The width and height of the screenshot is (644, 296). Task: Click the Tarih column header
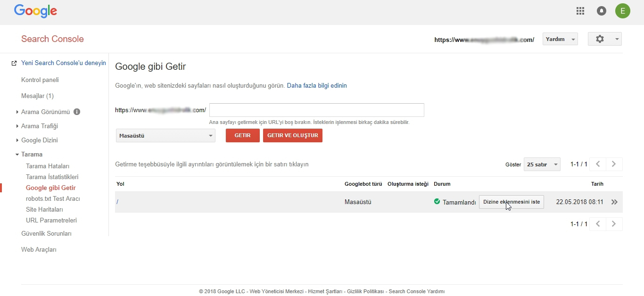tap(597, 184)
